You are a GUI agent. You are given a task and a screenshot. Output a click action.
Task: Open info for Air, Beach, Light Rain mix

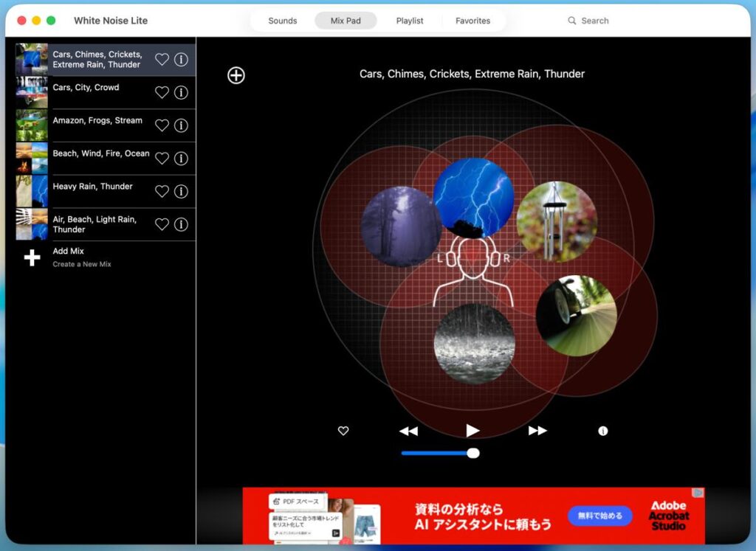(181, 224)
